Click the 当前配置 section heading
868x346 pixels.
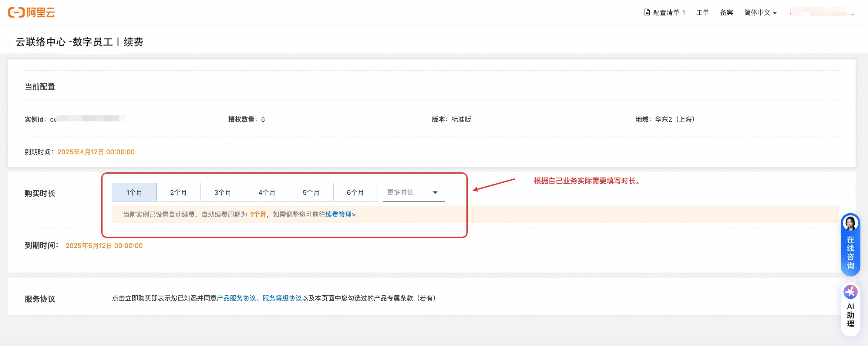pyautogui.click(x=40, y=87)
